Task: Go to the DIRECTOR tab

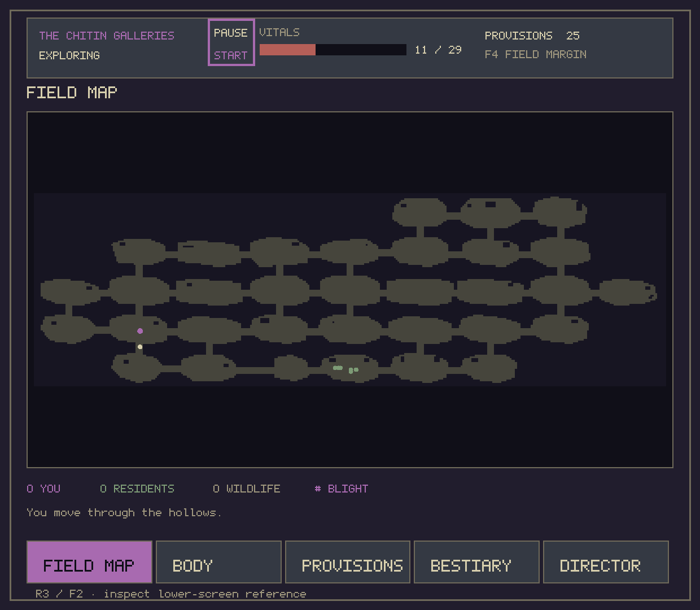Action: tap(606, 562)
